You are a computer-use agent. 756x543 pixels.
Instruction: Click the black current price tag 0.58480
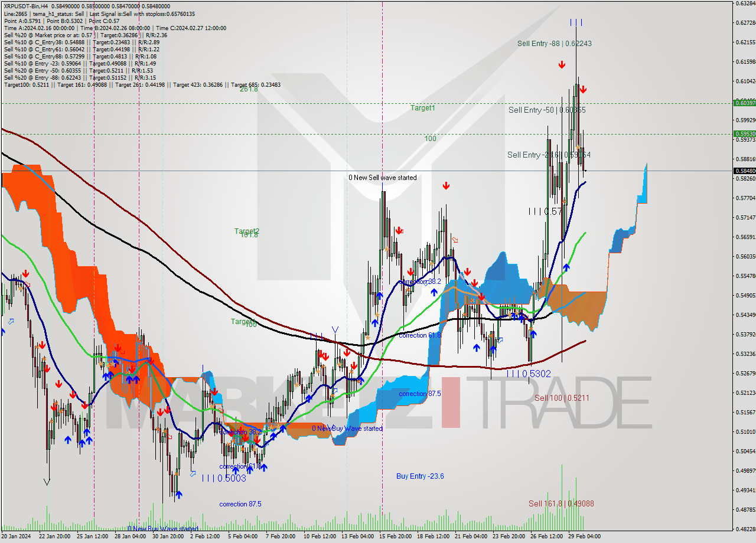coord(745,171)
